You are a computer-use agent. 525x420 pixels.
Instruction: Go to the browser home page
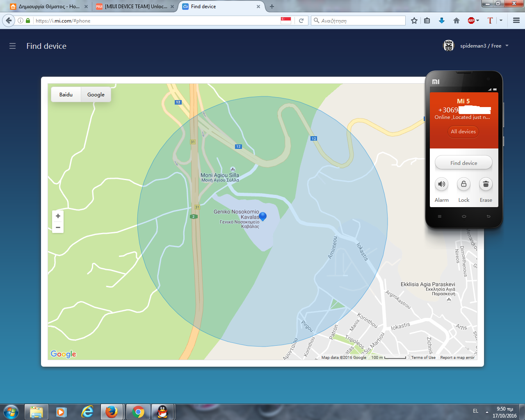pyautogui.click(x=457, y=21)
